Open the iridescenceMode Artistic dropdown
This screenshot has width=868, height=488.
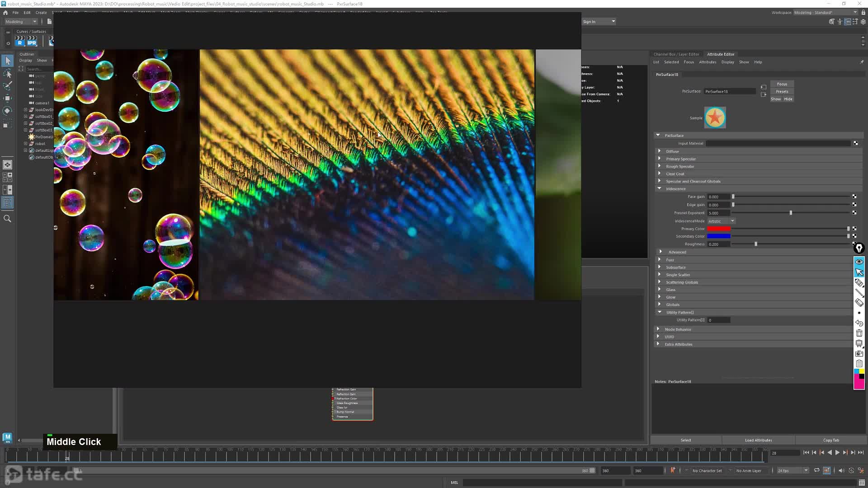pos(722,221)
